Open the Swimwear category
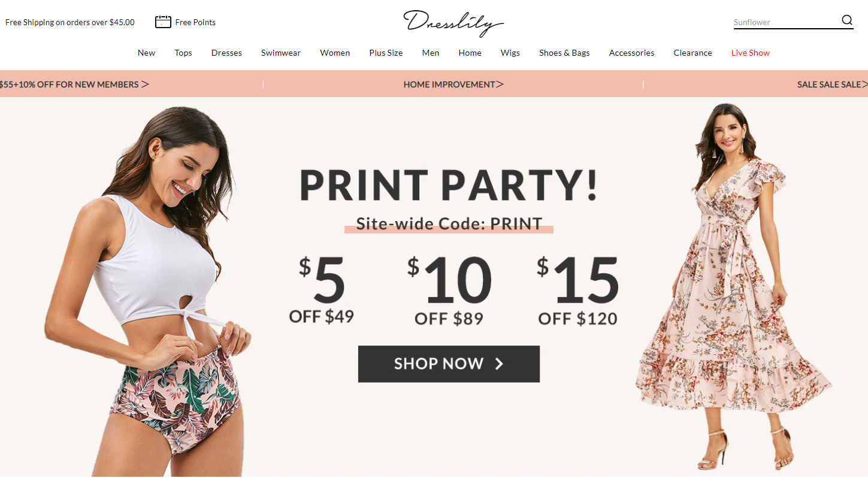 pyautogui.click(x=281, y=53)
